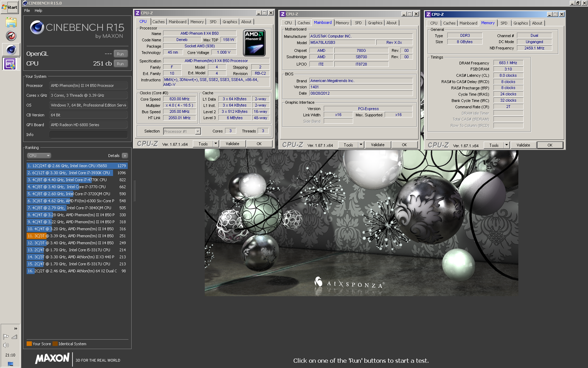Click the Tools button in Memory CPU-Z window
The width and height of the screenshot is (588, 368).
(494, 145)
